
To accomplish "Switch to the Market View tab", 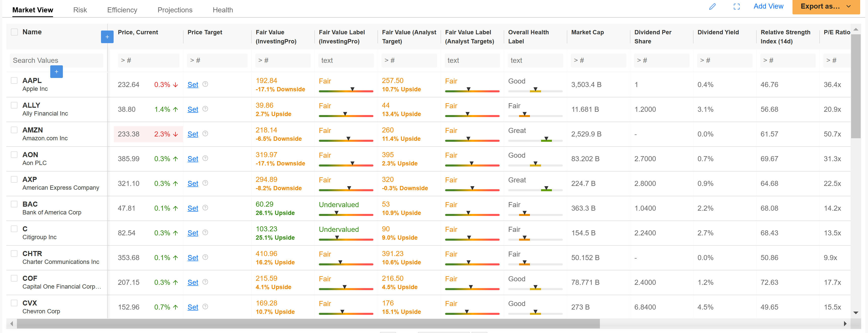I will [33, 10].
